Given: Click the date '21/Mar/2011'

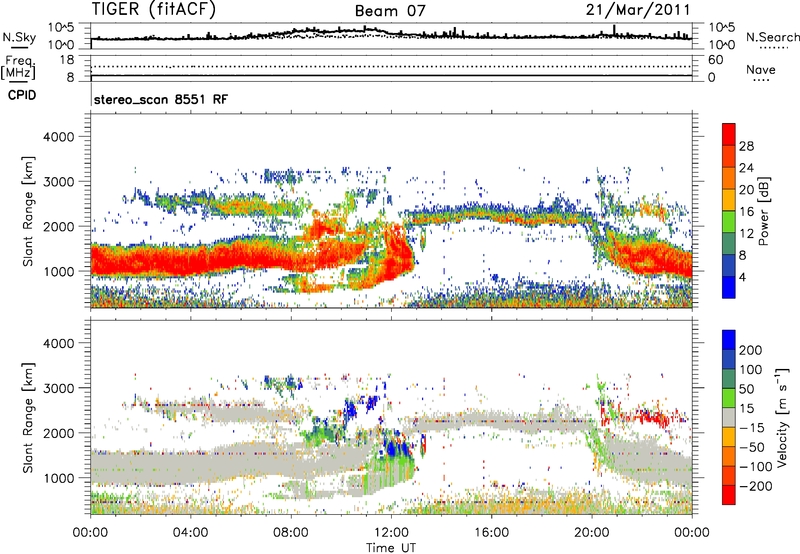Looking at the screenshot, I should click(x=638, y=10).
